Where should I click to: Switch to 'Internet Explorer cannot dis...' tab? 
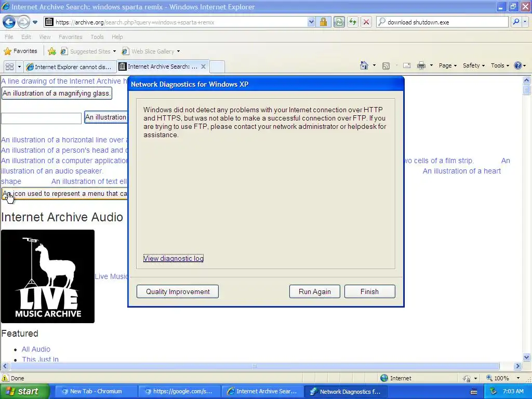pos(70,67)
